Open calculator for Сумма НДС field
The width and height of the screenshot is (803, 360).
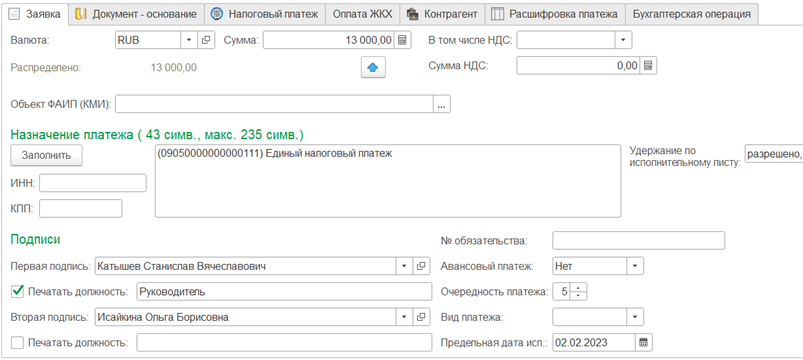click(x=648, y=66)
